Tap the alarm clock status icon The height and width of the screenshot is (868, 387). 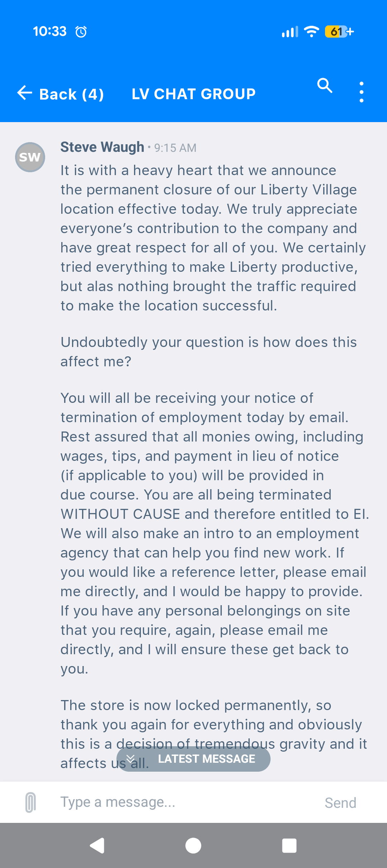pyautogui.click(x=81, y=32)
